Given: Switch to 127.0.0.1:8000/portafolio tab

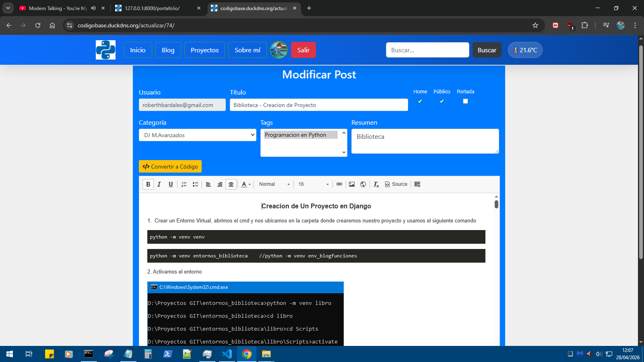Looking at the screenshot, I should [152, 8].
